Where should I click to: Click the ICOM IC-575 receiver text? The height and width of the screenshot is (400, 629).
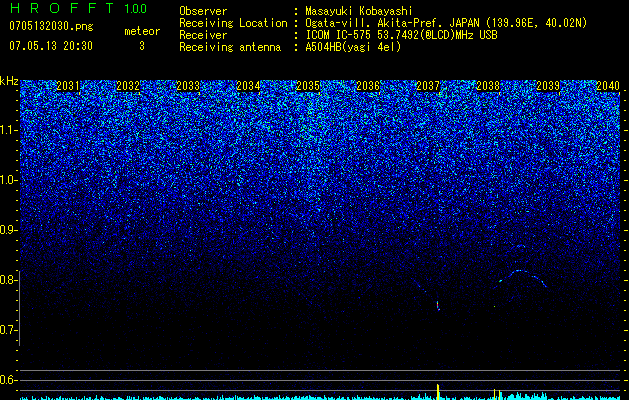click(401, 35)
